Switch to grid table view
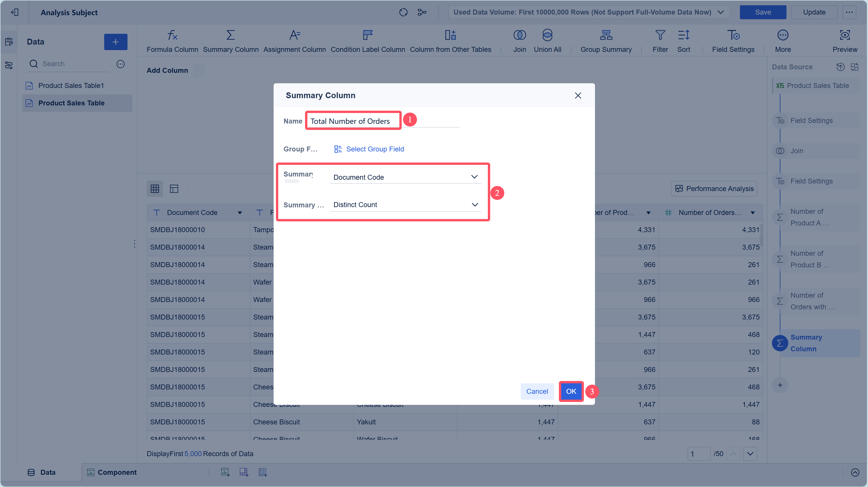 (x=155, y=189)
